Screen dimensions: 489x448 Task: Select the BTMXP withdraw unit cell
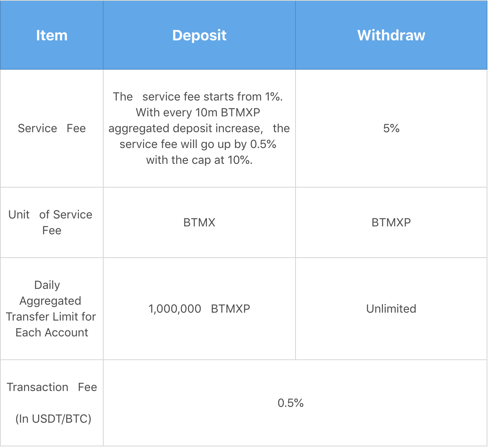coord(391,222)
